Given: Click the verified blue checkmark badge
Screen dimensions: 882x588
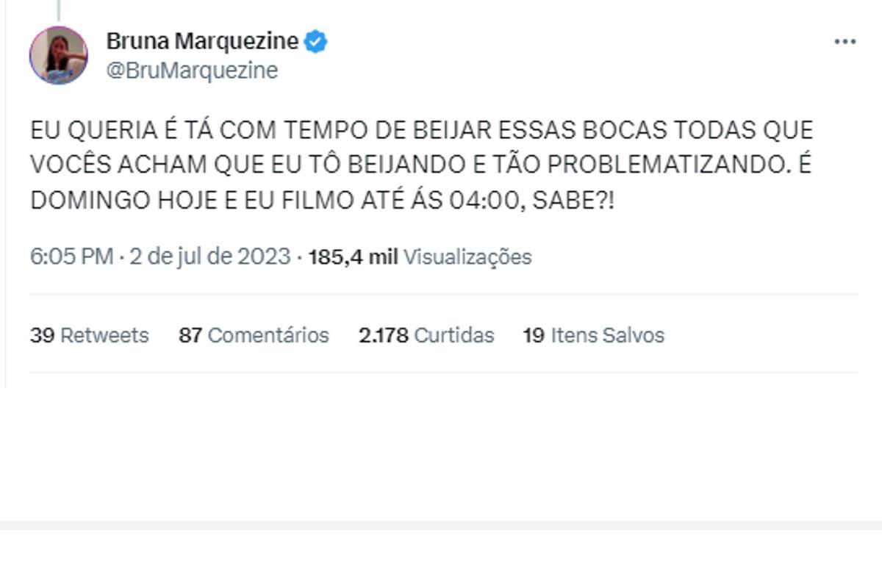Looking at the screenshot, I should (316, 41).
